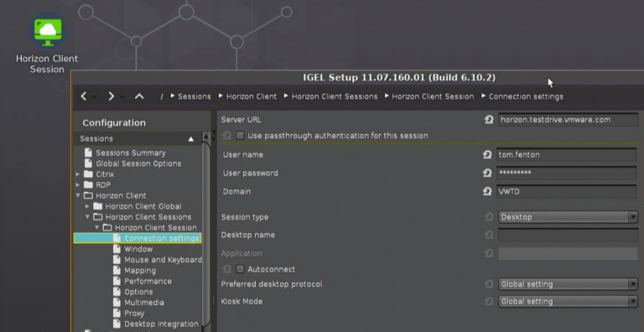Click the forward navigation arrow
Viewport: 644px width, 332px height.
(111, 96)
